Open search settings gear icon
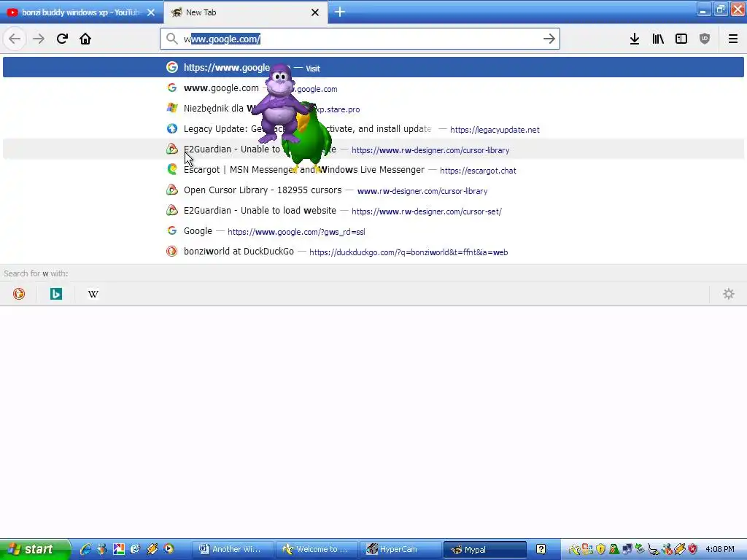 729,294
